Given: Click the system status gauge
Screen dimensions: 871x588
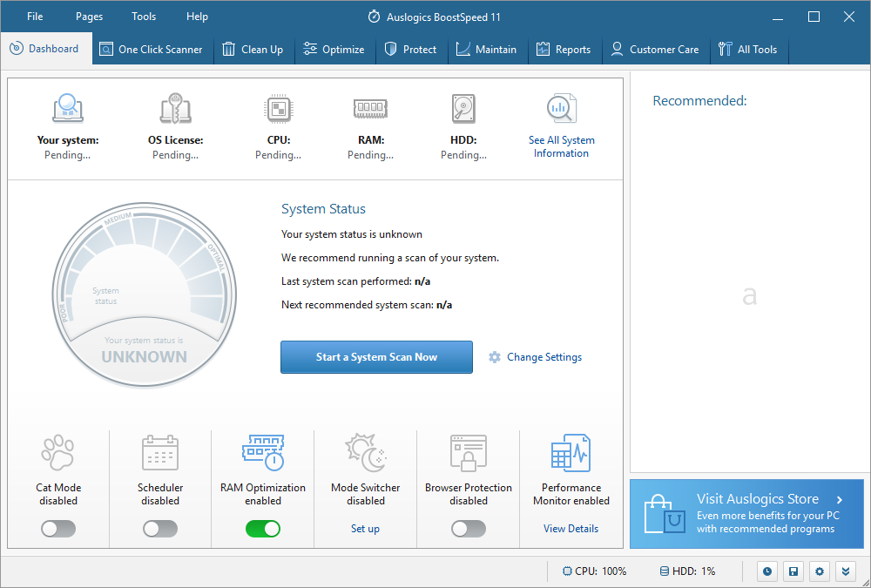Looking at the screenshot, I should coord(145,294).
